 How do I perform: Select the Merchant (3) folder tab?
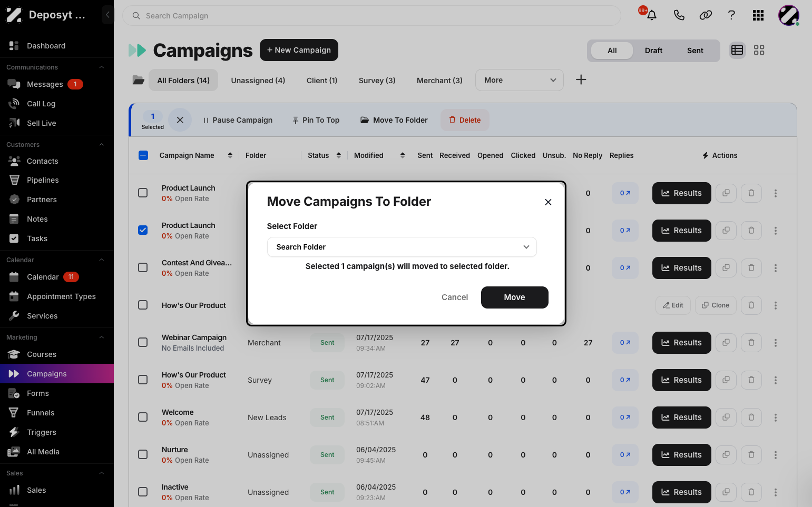click(439, 81)
